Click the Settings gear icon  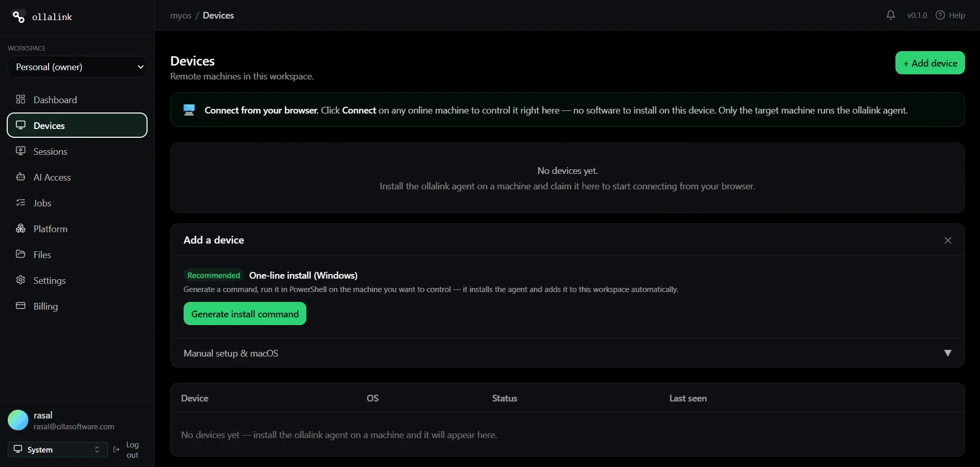coord(21,280)
